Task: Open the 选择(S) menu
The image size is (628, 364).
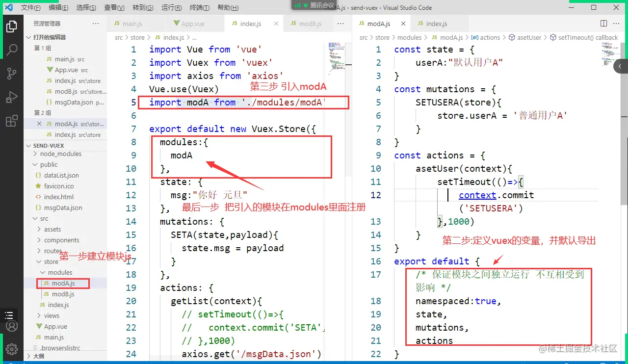Action: click(86, 8)
